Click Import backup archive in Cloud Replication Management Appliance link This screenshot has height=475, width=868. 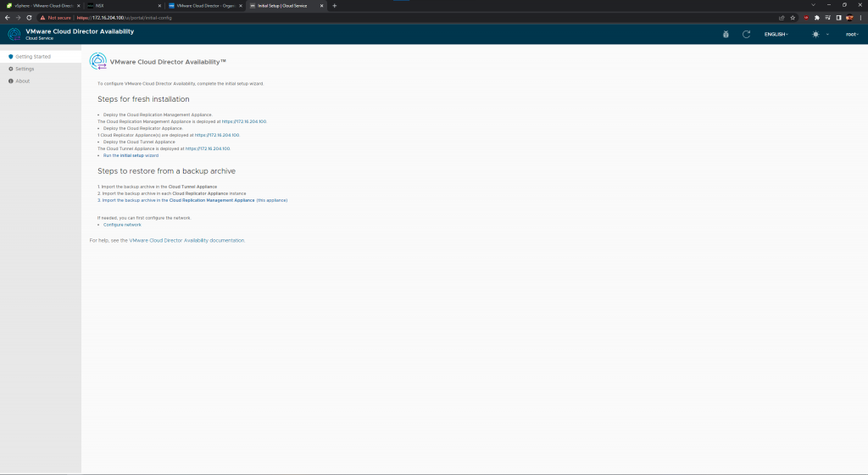pos(192,200)
